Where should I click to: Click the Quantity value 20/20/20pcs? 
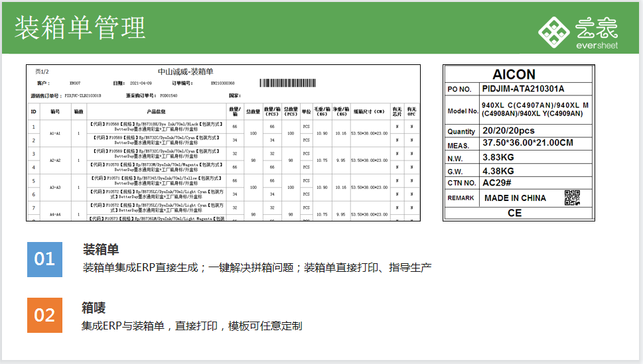[508, 131]
